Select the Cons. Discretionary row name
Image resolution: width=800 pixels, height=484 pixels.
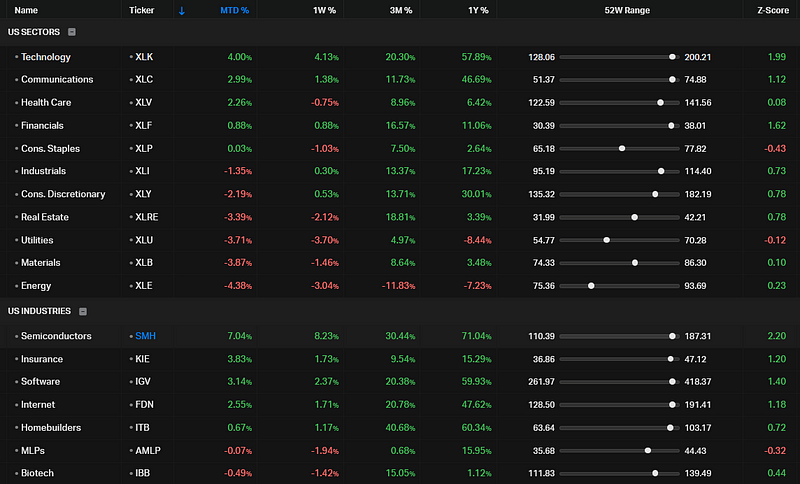[x=63, y=194]
